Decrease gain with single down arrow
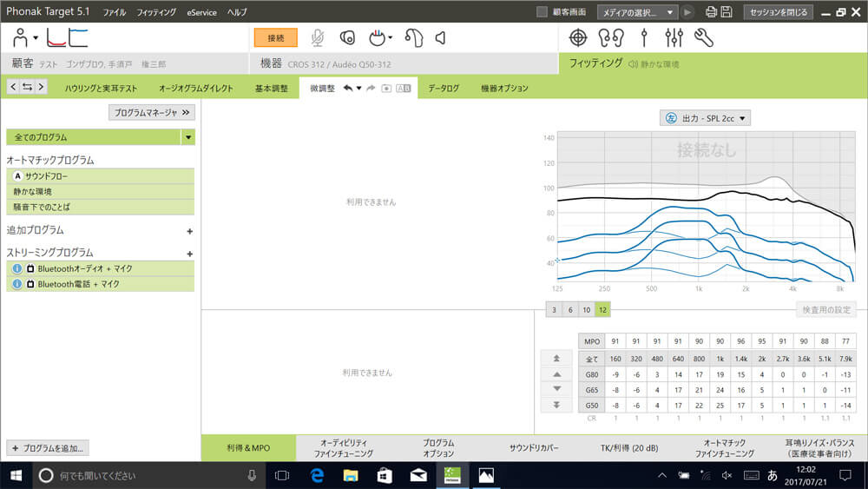The image size is (868, 489). pos(557,389)
